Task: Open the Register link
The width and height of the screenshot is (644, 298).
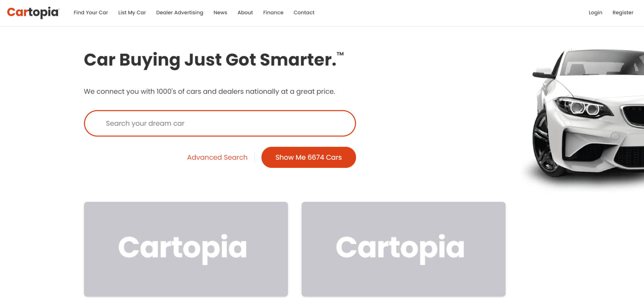Action: (x=623, y=13)
